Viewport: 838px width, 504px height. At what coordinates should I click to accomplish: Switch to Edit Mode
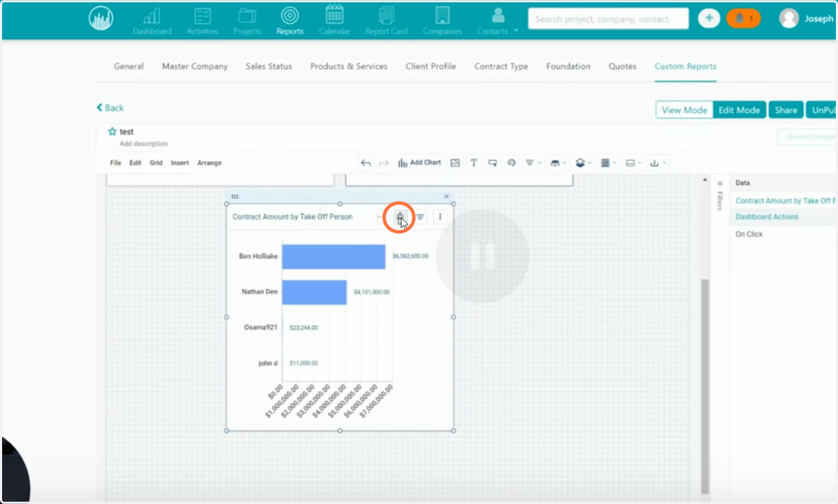tap(739, 110)
